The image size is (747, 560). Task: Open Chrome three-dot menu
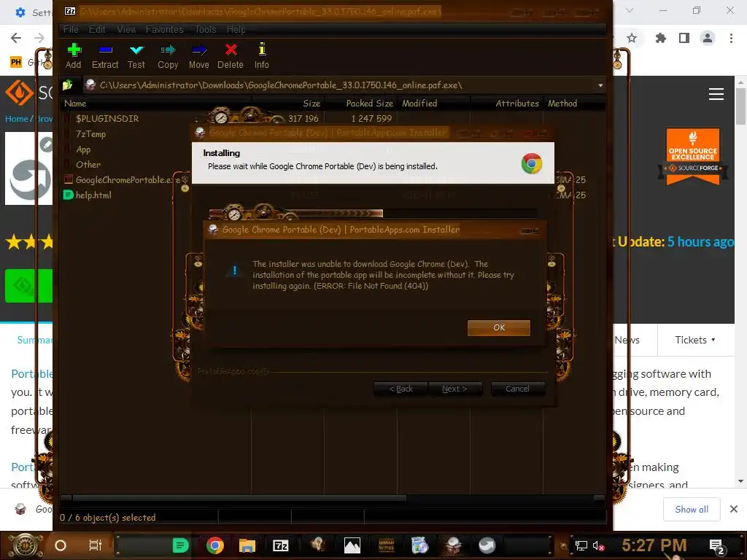731,38
